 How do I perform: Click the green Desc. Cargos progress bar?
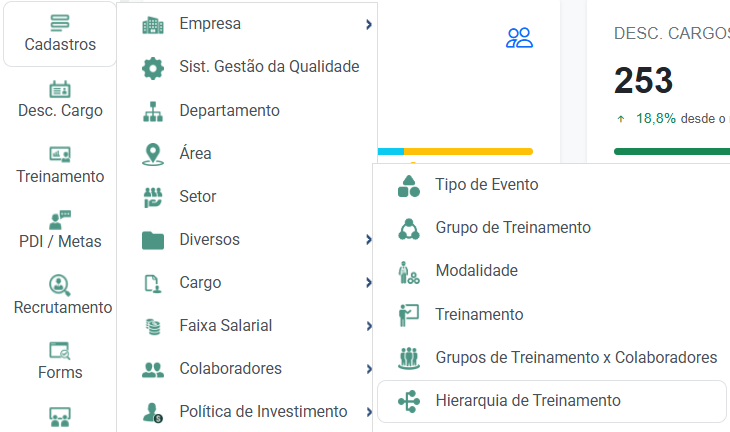point(672,151)
